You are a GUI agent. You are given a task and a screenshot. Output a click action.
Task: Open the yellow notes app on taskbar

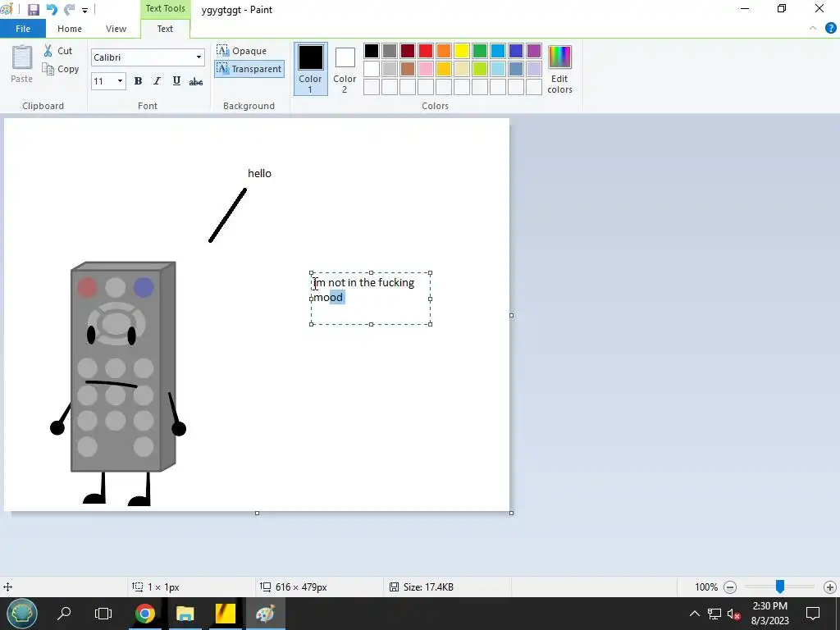coord(226,614)
